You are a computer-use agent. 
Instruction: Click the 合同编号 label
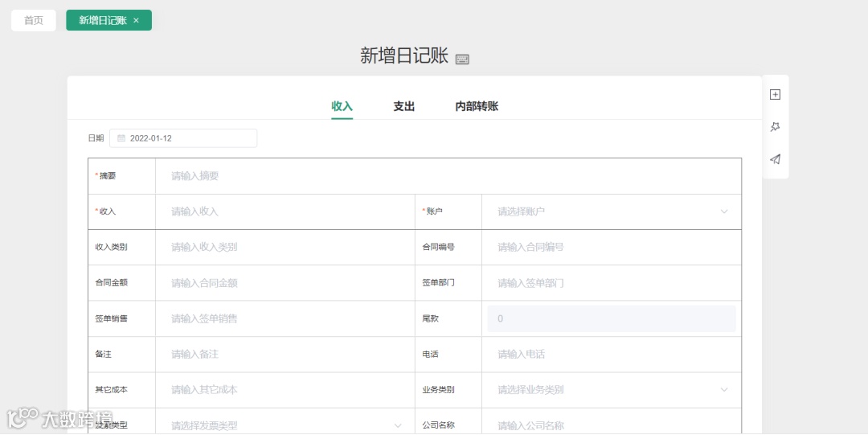(x=439, y=247)
